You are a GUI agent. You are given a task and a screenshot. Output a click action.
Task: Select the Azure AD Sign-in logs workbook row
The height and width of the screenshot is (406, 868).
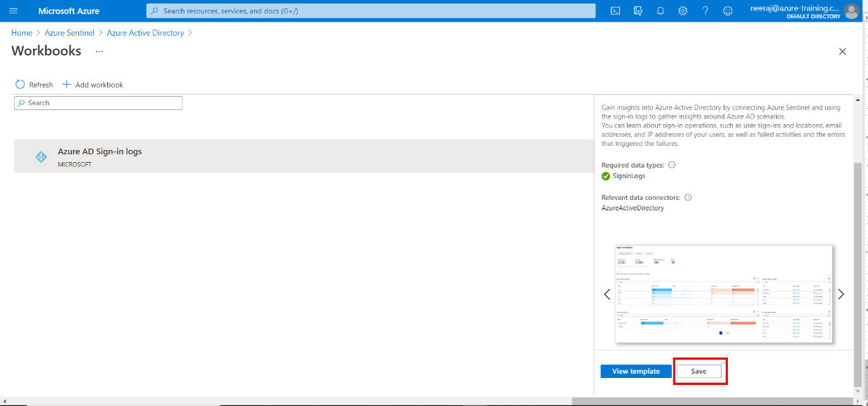304,156
